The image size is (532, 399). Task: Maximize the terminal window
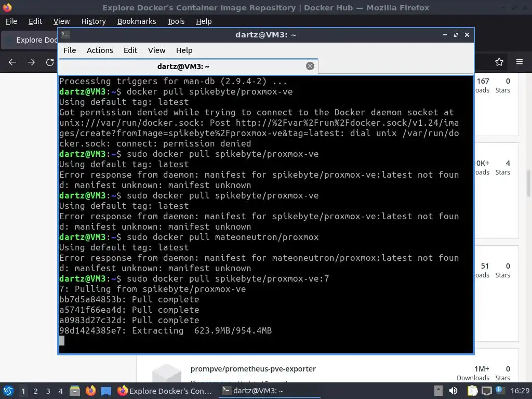pos(456,35)
